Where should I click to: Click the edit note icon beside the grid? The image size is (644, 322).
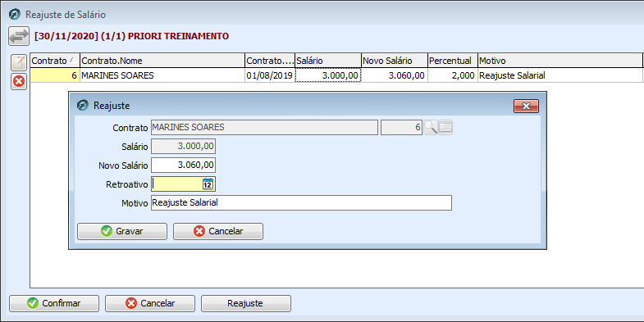coord(19,62)
